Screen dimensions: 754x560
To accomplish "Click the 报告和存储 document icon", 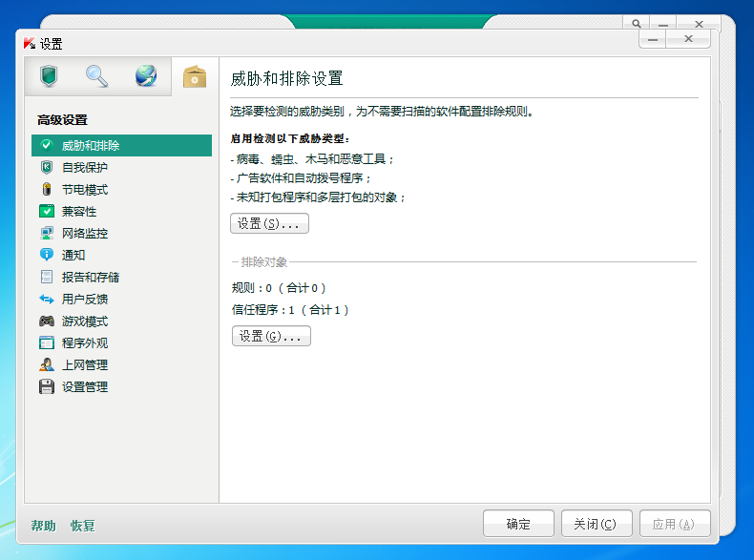I will point(47,277).
